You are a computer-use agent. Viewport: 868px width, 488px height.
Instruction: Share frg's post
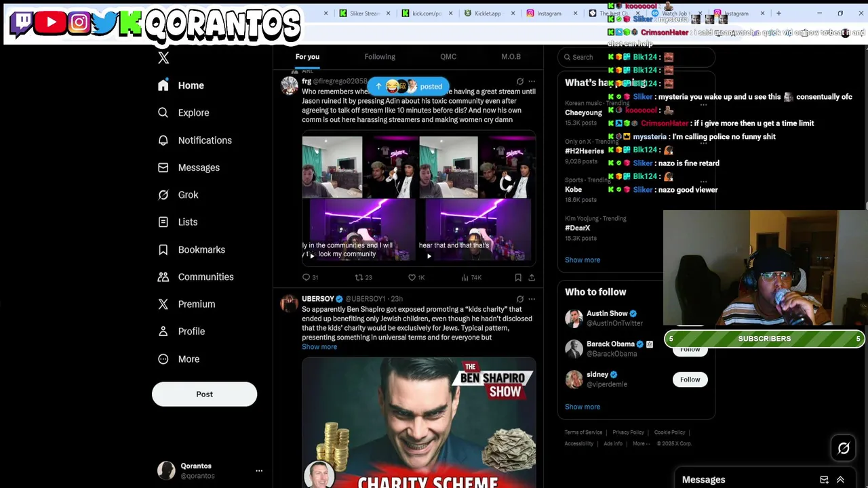[x=532, y=277]
